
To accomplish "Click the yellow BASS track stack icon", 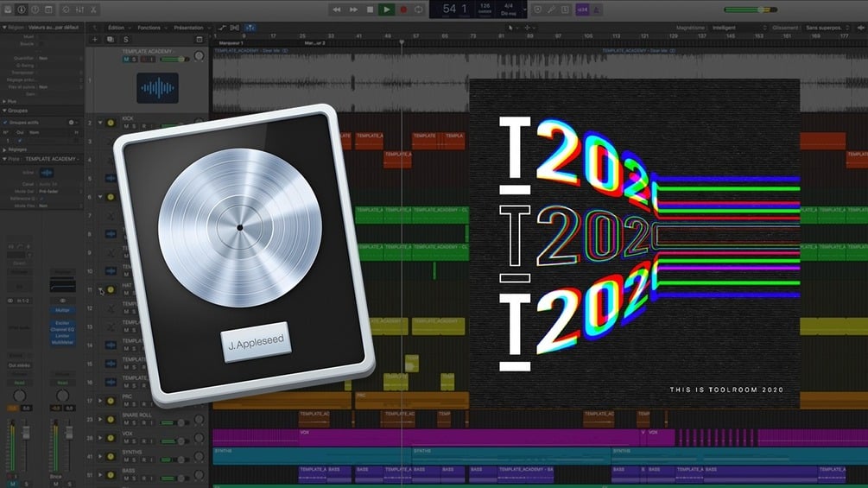I will (x=111, y=475).
